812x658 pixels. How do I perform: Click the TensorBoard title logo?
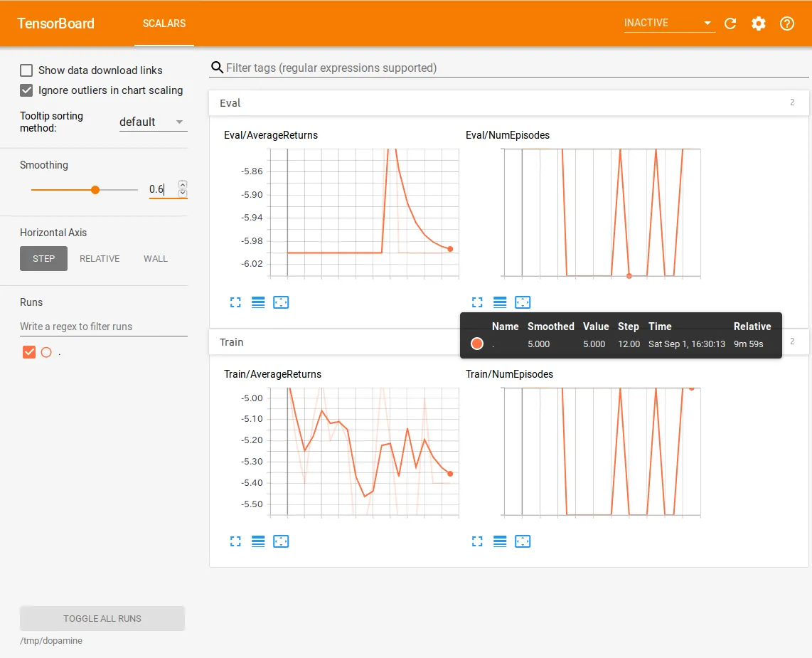click(55, 23)
